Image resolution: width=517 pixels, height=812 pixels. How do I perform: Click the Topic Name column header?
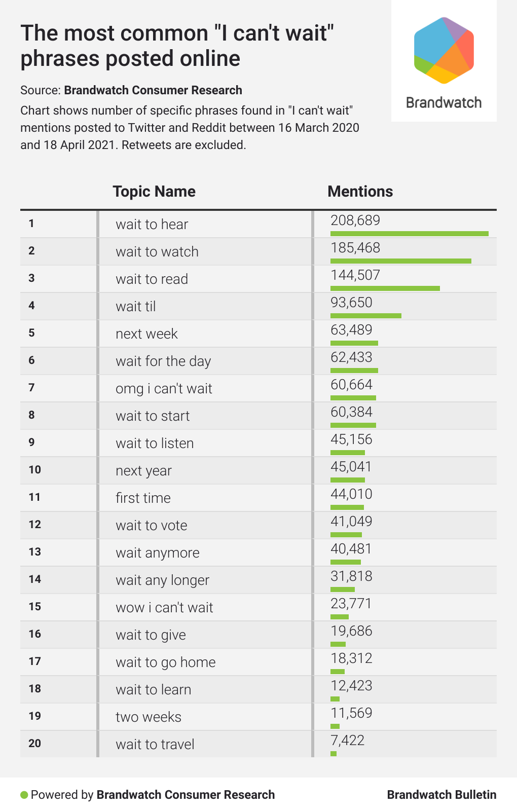pyautogui.click(x=154, y=191)
